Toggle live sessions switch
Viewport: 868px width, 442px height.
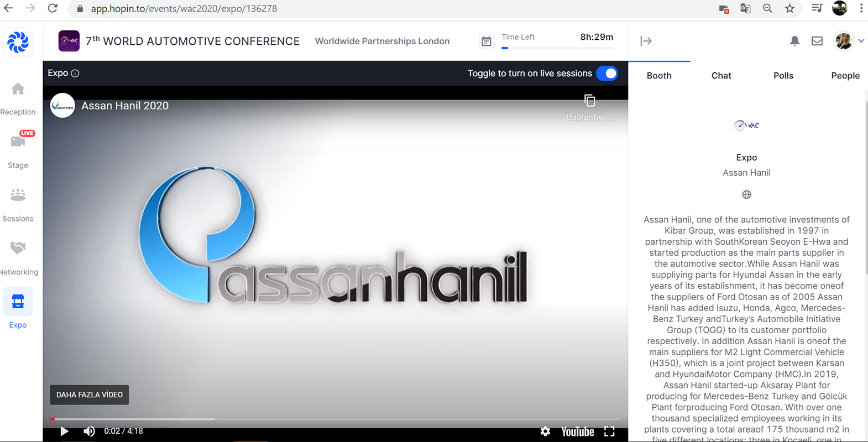(607, 73)
